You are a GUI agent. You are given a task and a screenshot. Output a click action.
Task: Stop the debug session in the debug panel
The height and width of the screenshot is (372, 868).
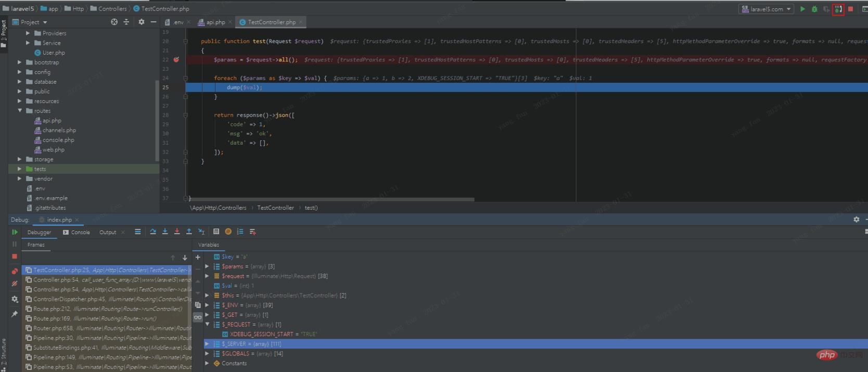[x=15, y=256]
